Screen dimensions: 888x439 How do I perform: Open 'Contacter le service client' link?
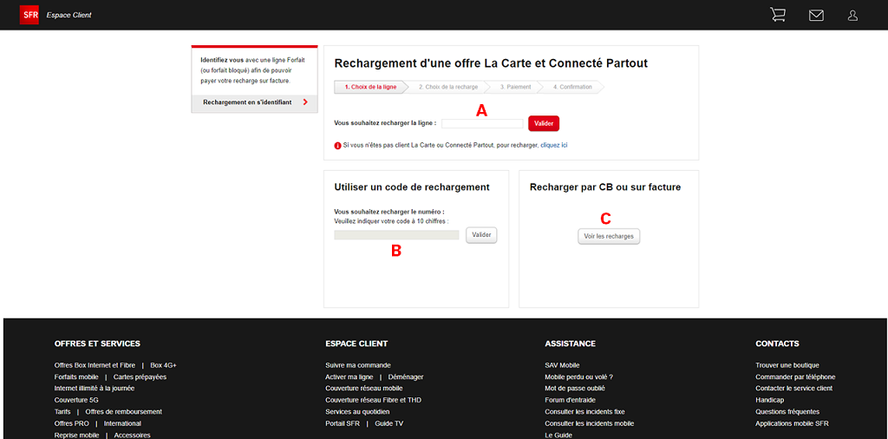pyautogui.click(x=794, y=389)
